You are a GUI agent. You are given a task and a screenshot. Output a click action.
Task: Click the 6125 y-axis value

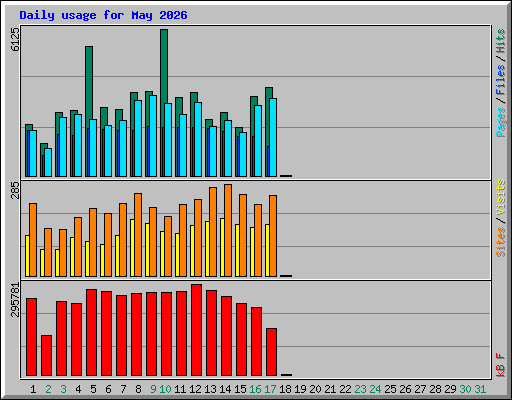(15, 39)
